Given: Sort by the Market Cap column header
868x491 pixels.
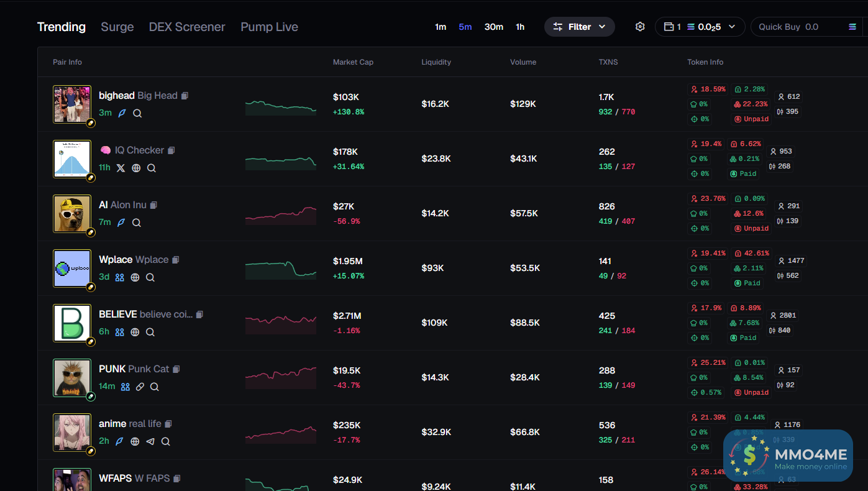Looking at the screenshot, I should (353, 62).
